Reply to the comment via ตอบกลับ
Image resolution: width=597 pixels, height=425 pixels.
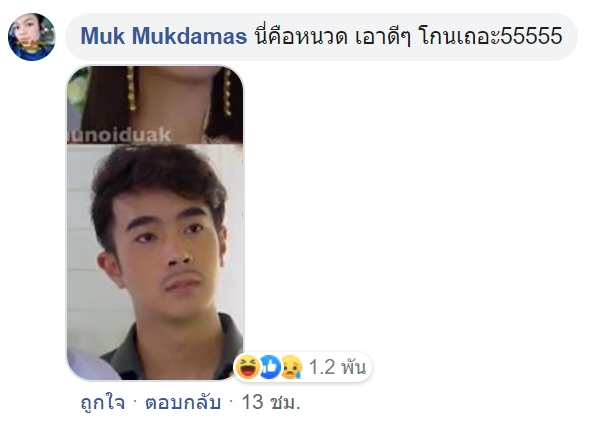[183, 402]
